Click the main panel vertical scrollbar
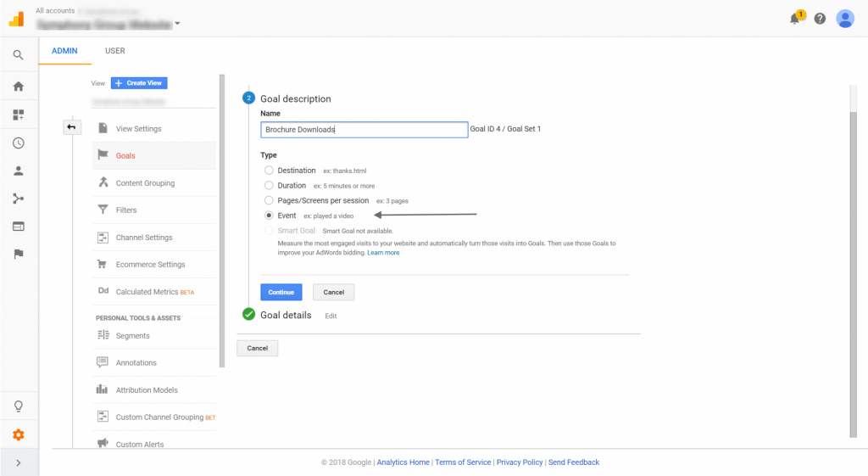 click(x=854, y=255)
